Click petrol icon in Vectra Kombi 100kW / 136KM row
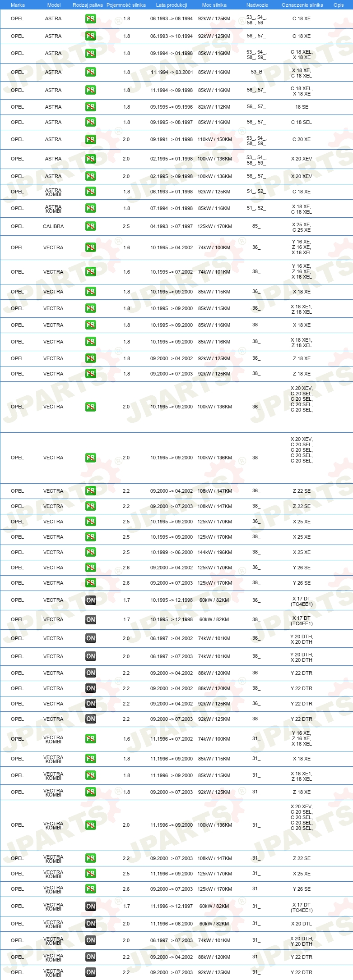353x980 pixels. point(90,825)
